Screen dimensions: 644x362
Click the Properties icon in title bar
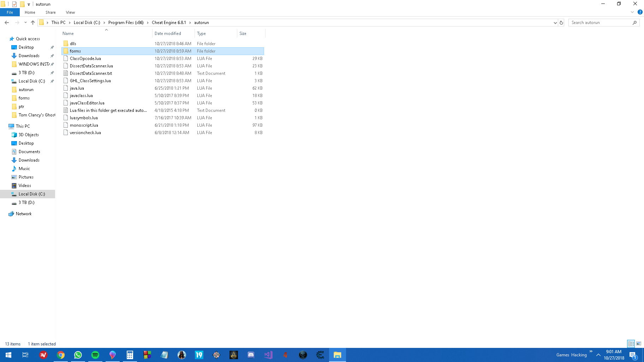14,4
